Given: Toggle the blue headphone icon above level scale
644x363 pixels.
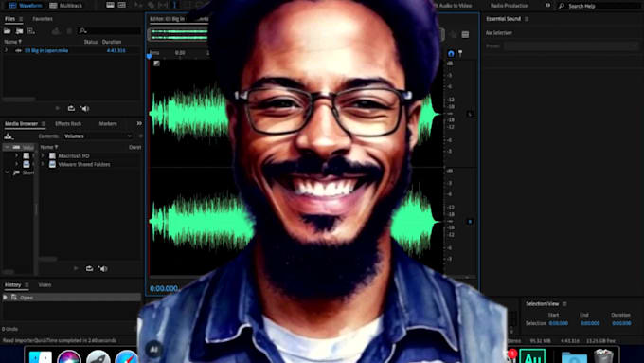Looking at the screenshot, I should [451, 53].
